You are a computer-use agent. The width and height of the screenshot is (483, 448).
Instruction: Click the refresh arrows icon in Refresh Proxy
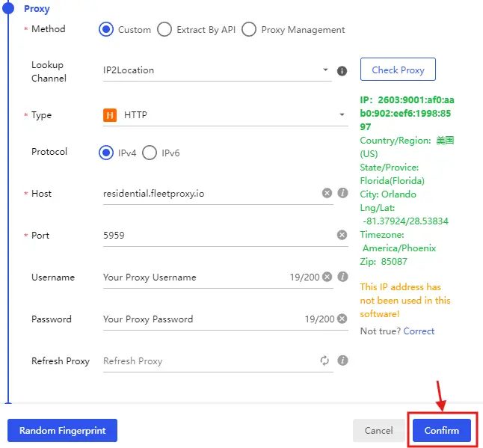pos(324,360)
